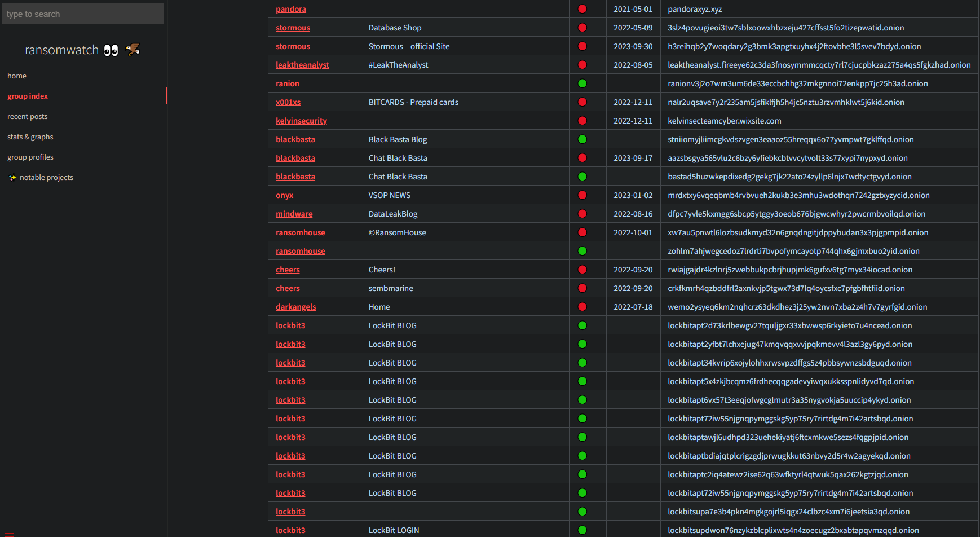Click the red status dot in the mindware row
Screen dimensions: 980x537
click(x=582, y=214)
